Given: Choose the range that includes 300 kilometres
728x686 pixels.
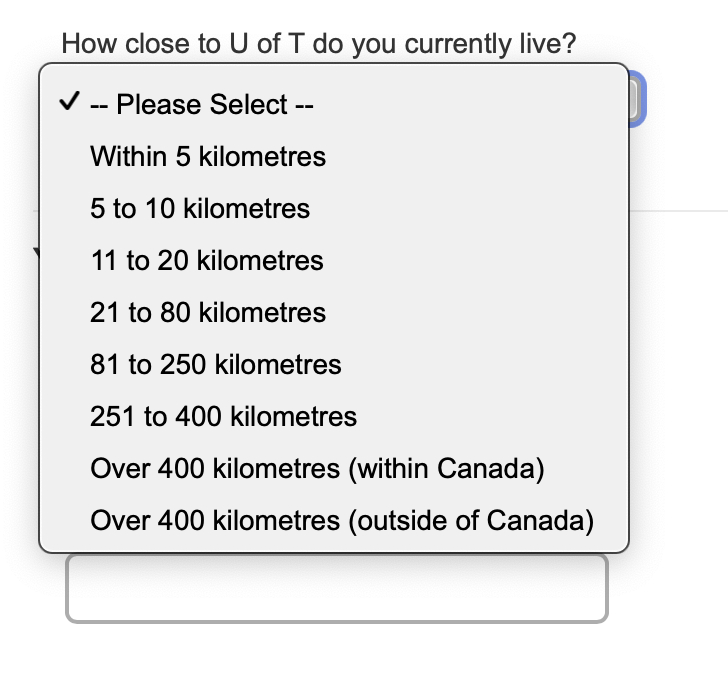Looking at the screenshot, I should coord(223,417).
